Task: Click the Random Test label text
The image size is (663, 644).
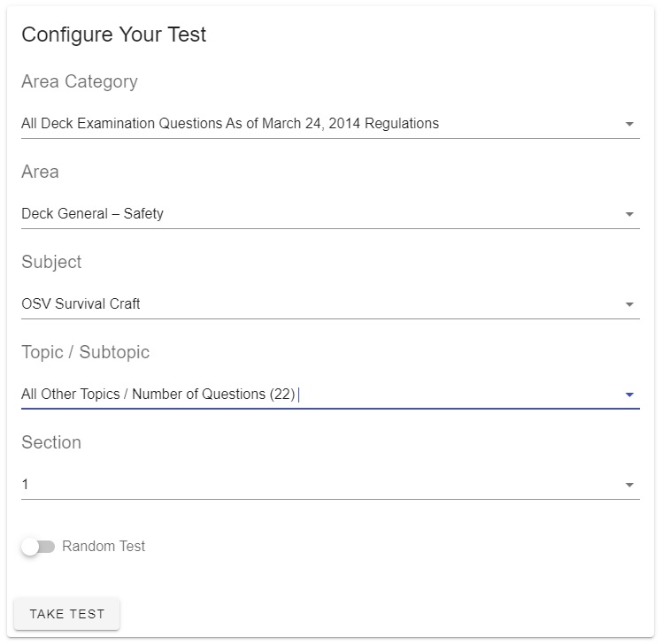Action: (x=104, y=546)
